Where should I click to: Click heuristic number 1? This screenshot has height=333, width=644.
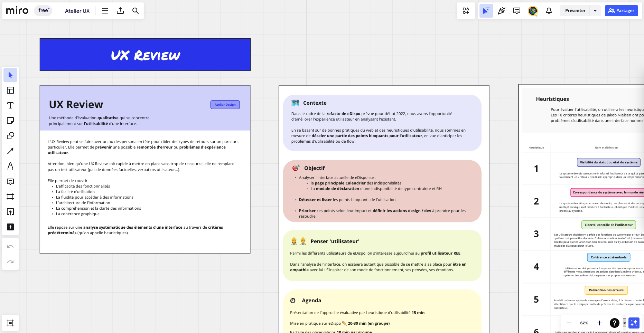(536, 169)
